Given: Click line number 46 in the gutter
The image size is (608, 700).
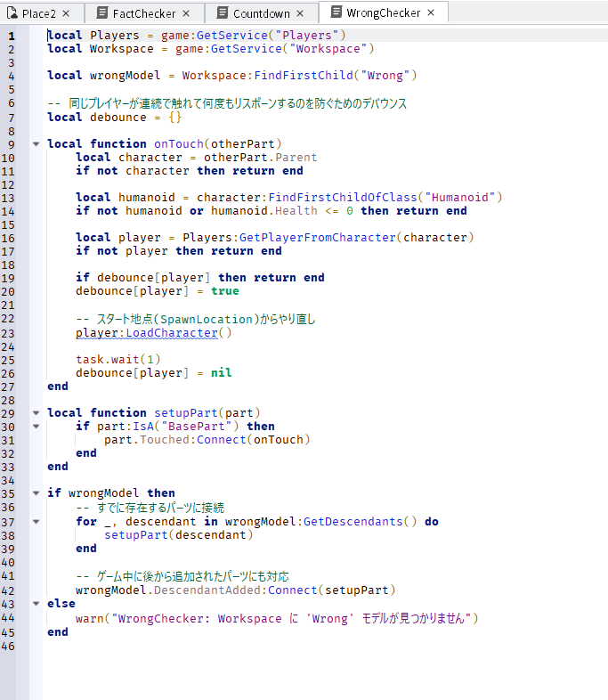Looking at the screenshot, I should point(8,646).
